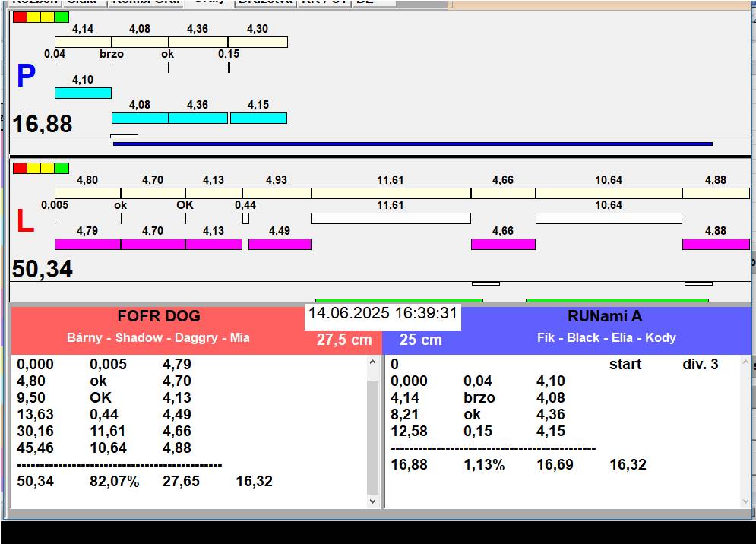Screen dimensions: 756x544
Task: Click the 14.06.2025 16:39:31 timestamp
Action: [383, 314]
